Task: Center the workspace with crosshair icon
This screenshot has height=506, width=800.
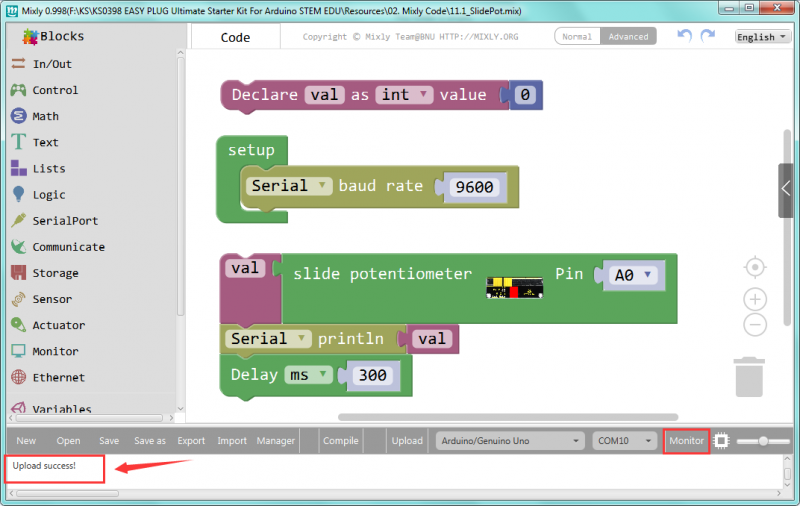Action: coord(756,267)
